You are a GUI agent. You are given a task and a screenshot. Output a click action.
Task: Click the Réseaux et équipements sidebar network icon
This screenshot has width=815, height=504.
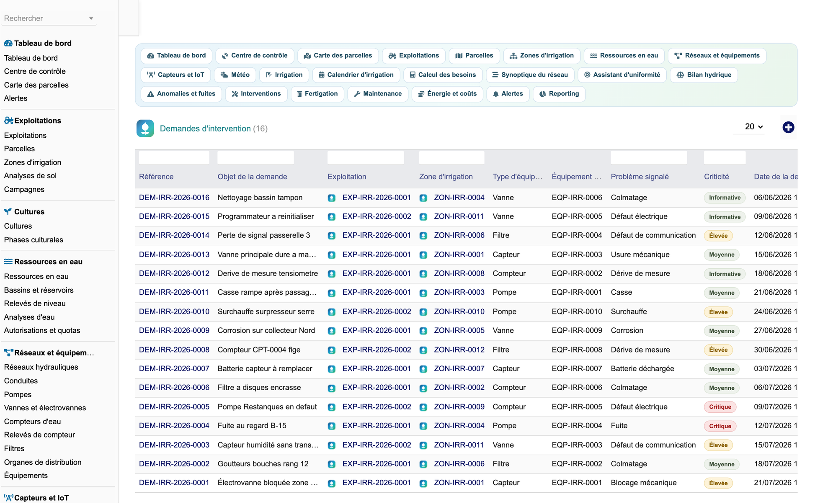tap(8, 353)
